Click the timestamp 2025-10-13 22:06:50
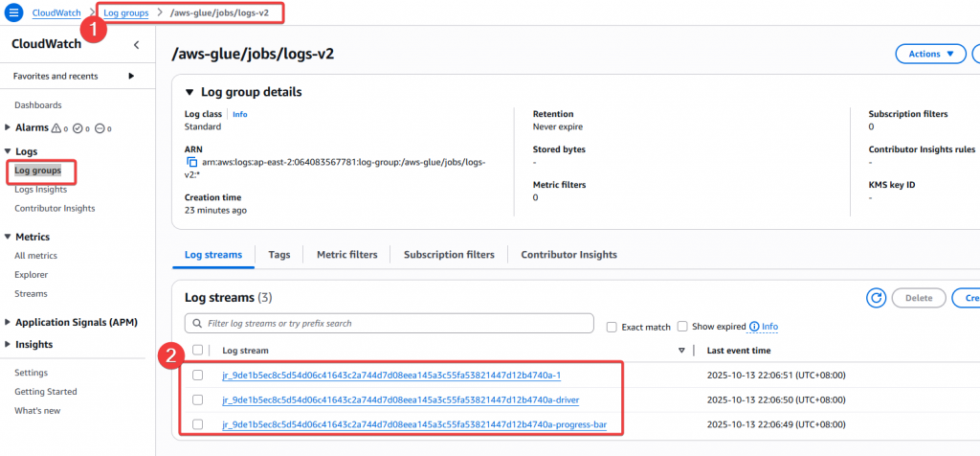Image resolution: width=980 pixels, height=456 pixels. 775,399
